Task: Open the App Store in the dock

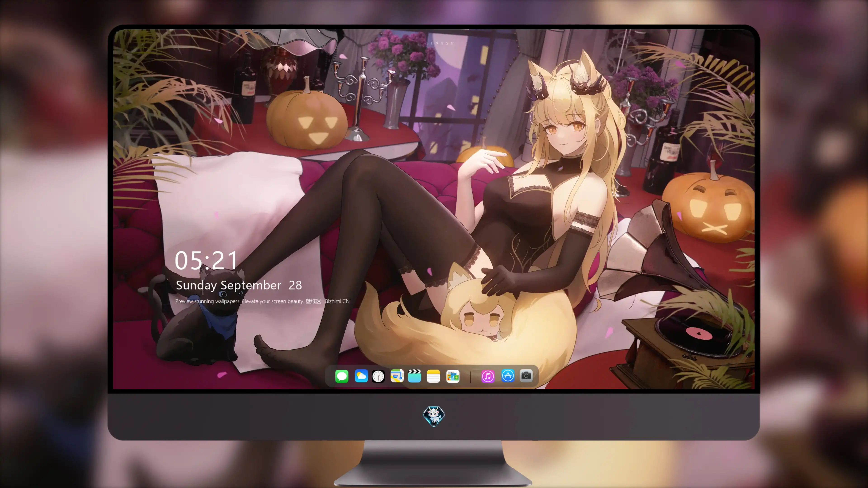Action: click(508, 375)
